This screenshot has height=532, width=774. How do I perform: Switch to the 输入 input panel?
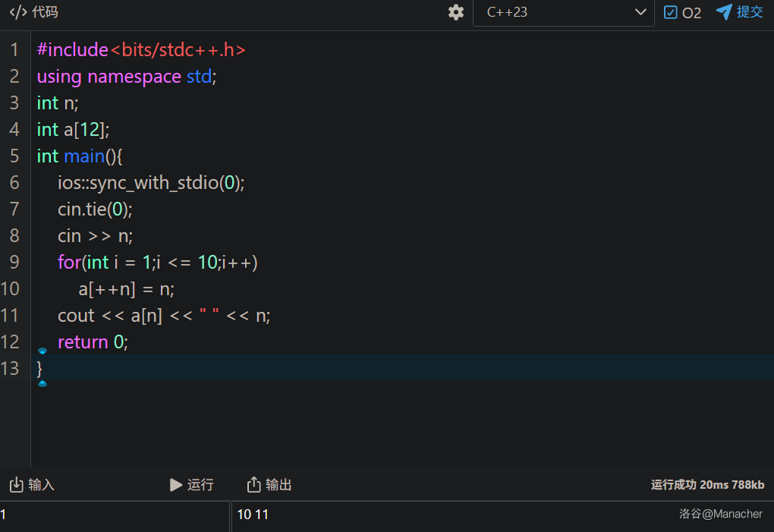(41, 484)
